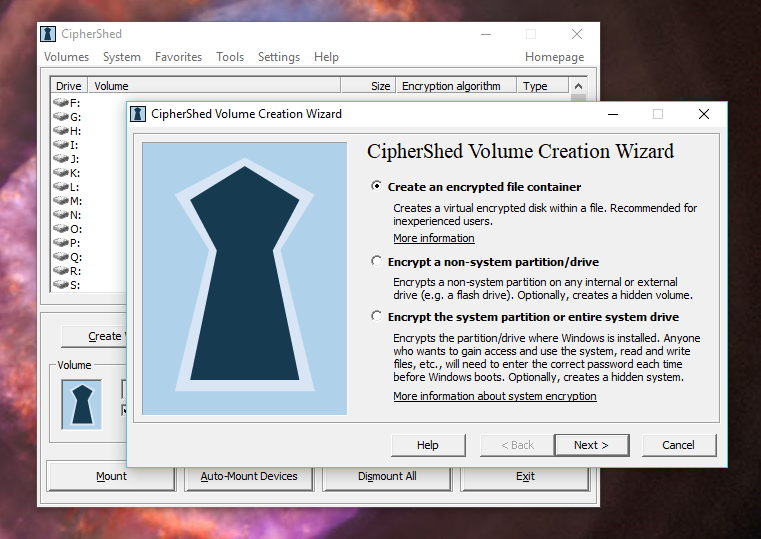Choose the J: drive slot icon
Screen dimensions: 761x539
click(61, 159)
